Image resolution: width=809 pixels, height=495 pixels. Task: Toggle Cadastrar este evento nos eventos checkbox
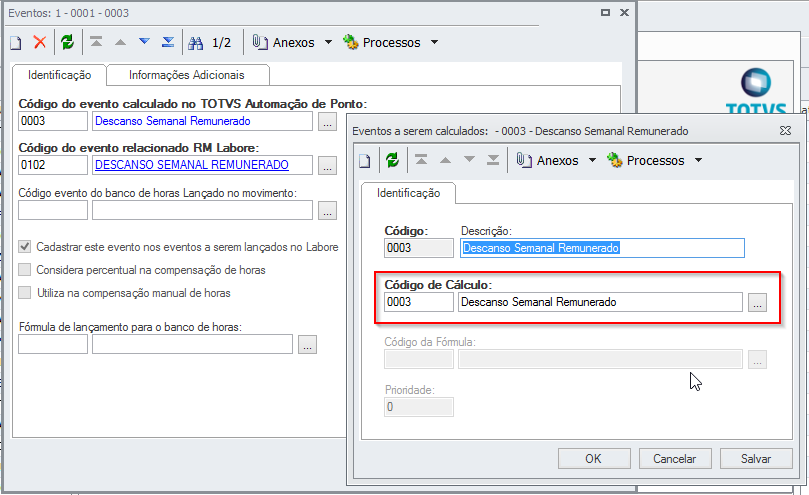pyautogui.click(x=24, y=247)
